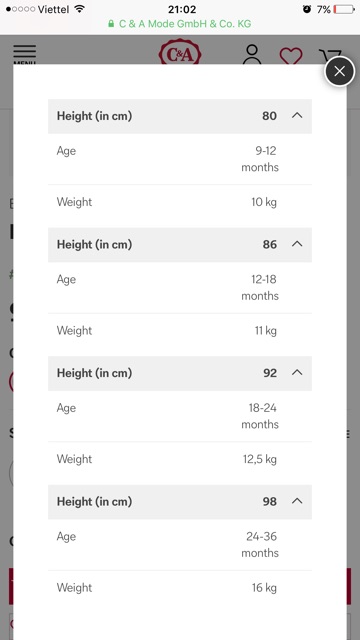Select the 9-12 months age row
This screenshot has height=640, width=360.
180,159
